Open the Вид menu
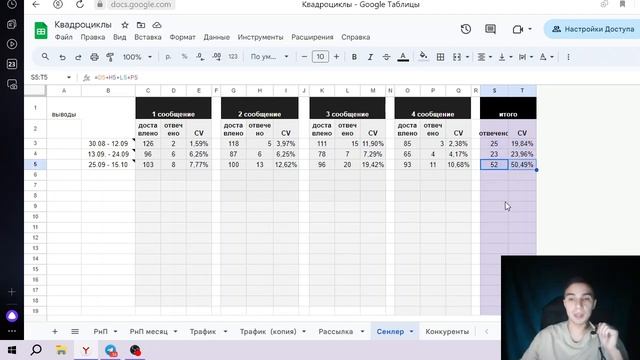The image size is (640, 360). (x=120, y=37)
